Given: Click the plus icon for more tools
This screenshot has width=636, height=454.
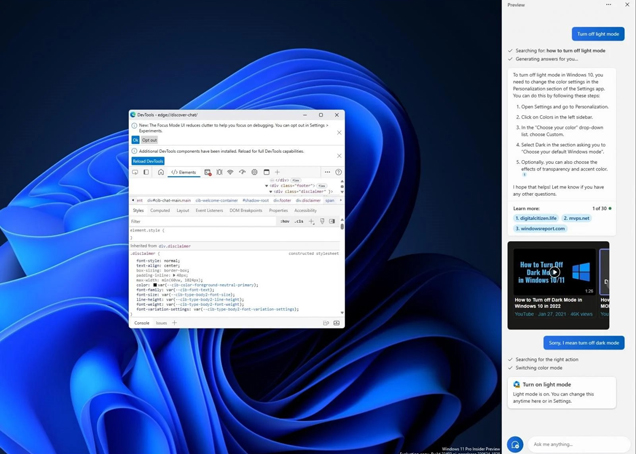Looking at the screenshot, I should tap(277, 172).
